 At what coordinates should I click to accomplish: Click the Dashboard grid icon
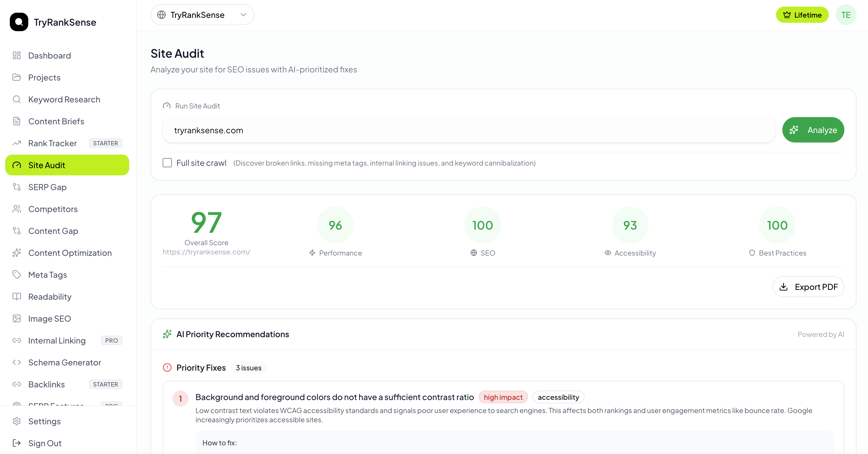point(16,55)
